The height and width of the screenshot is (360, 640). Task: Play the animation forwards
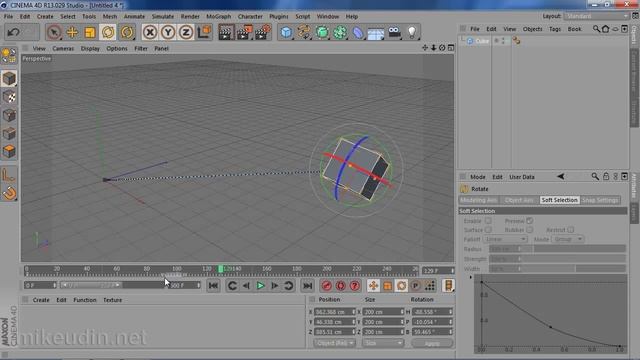pyautogui.click(x=260, y=286)
